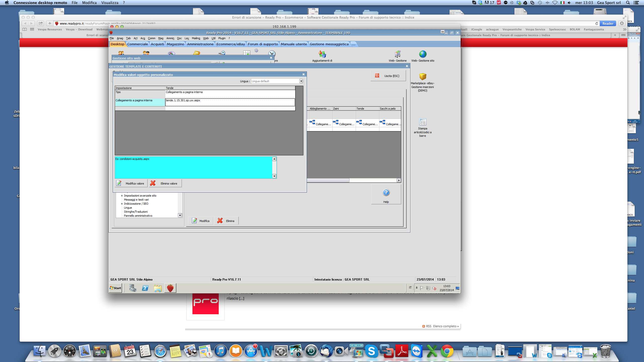Viewport: 644px width, 362px height.
Task: Open Skype from the Dock
Action: click(371, 351)
